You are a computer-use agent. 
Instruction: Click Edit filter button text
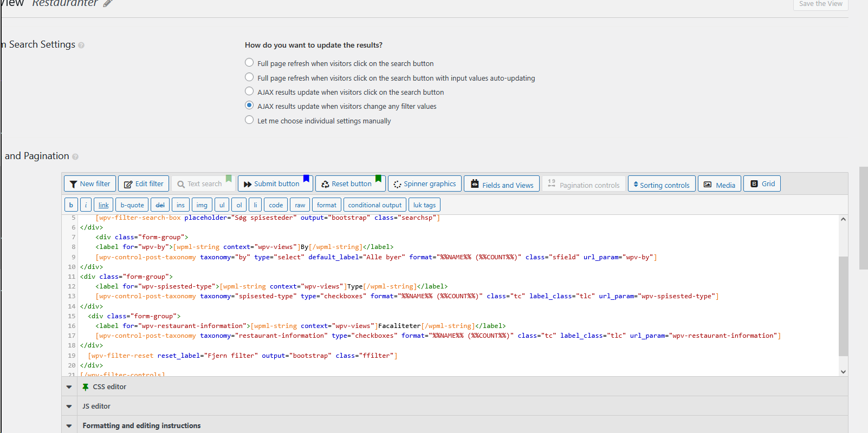150,184
